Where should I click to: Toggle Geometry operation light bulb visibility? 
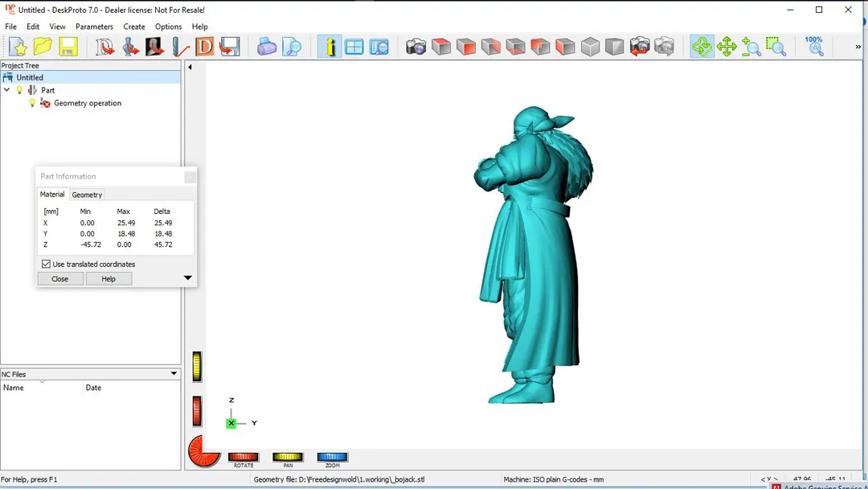click(33, 103)
